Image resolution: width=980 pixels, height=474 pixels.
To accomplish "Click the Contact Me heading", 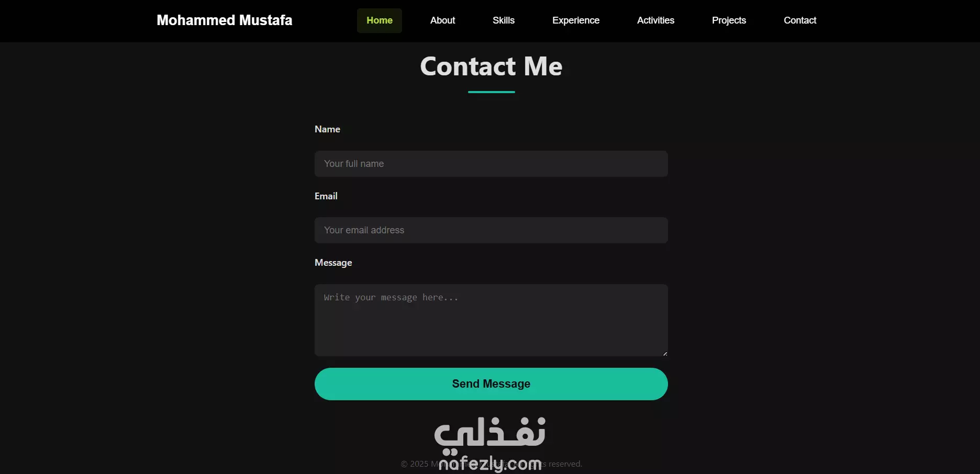I will (491, 66).
